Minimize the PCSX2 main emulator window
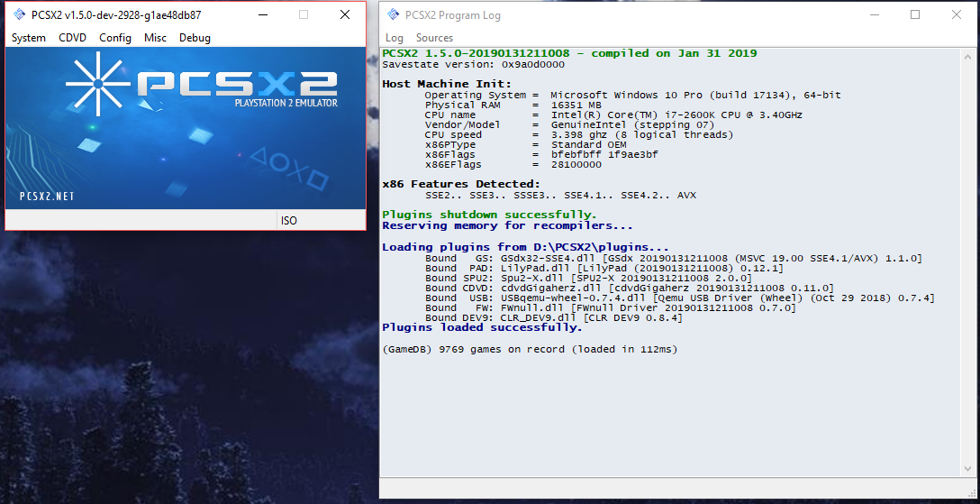The height and width of the screenshot is (504, 980). (x=262, y=14)
